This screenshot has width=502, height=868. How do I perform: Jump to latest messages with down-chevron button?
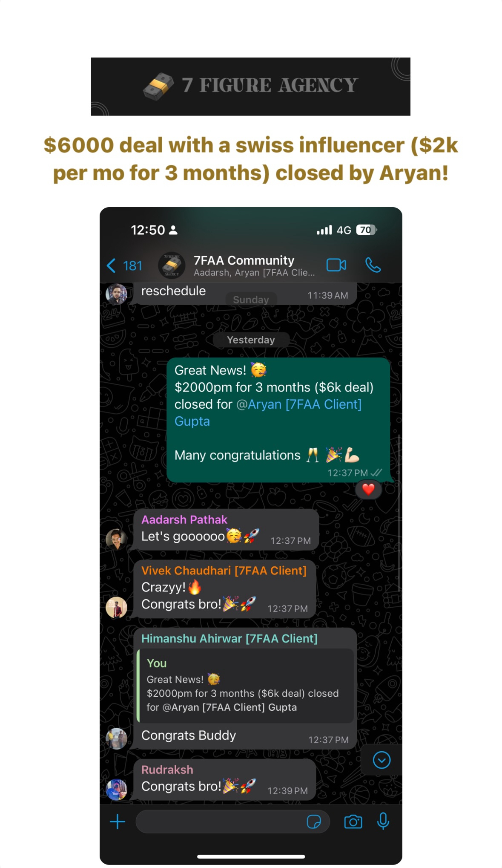[382, 760]
